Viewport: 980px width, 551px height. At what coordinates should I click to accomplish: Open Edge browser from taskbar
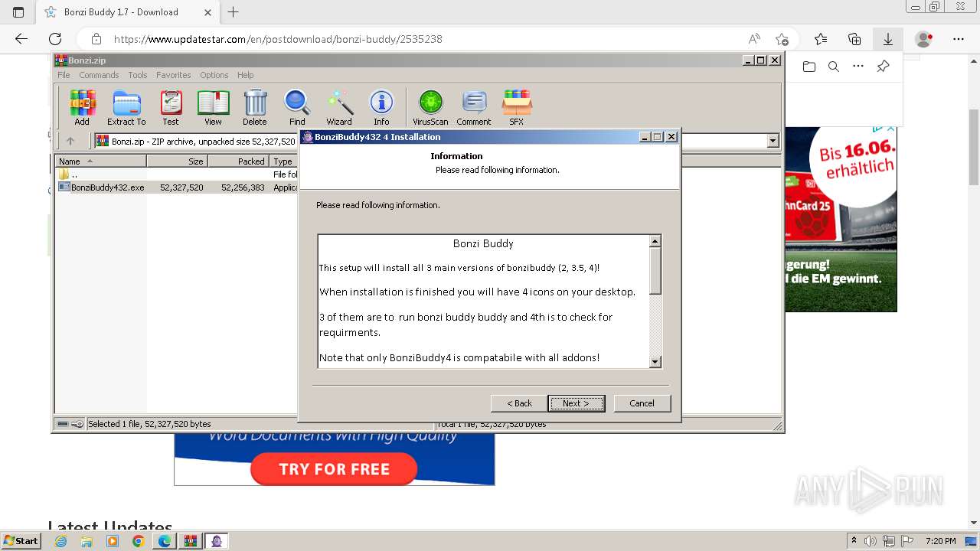pyautogui.click(x=164, y=541)
